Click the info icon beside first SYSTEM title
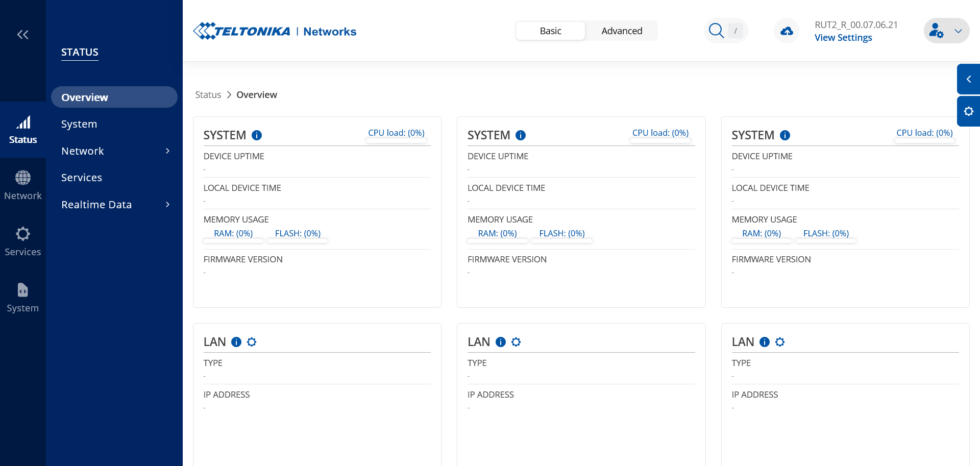 click(257, 135)
